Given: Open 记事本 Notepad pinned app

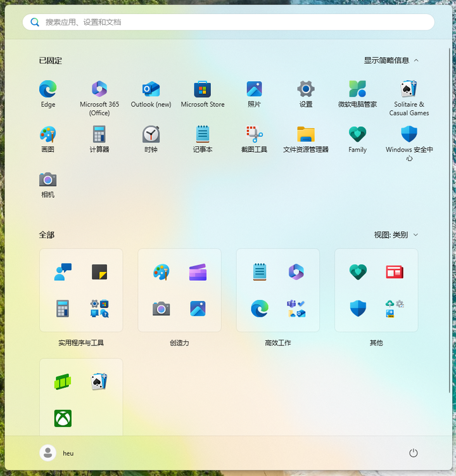Looking at the screenshot, I should pos(203,139).
